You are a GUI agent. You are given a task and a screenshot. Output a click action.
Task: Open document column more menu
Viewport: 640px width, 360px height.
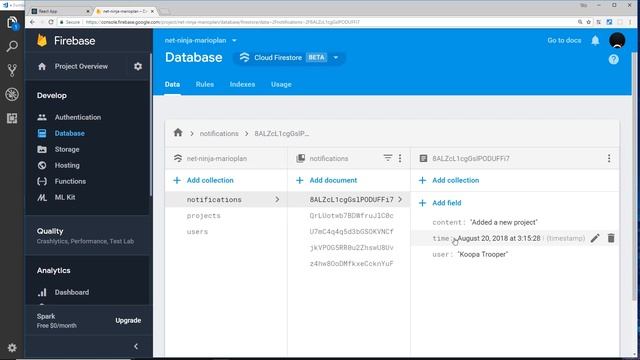(x=609, y=158)
